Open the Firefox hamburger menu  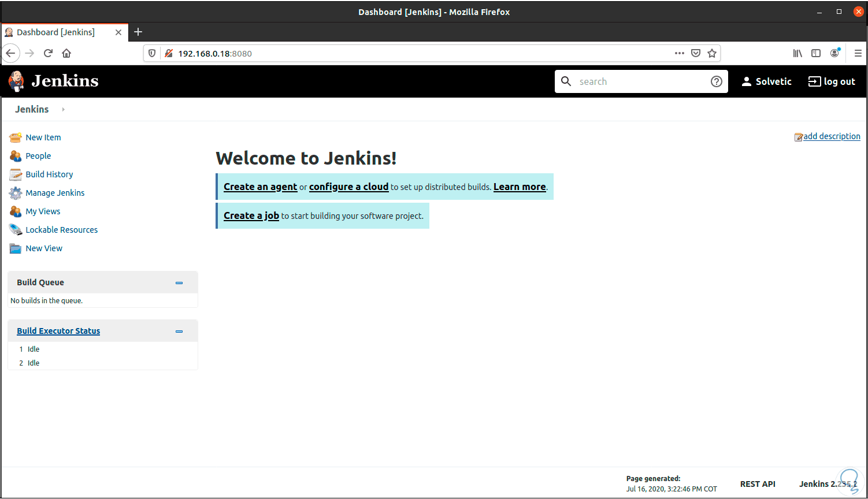click(x=858, y=53)
